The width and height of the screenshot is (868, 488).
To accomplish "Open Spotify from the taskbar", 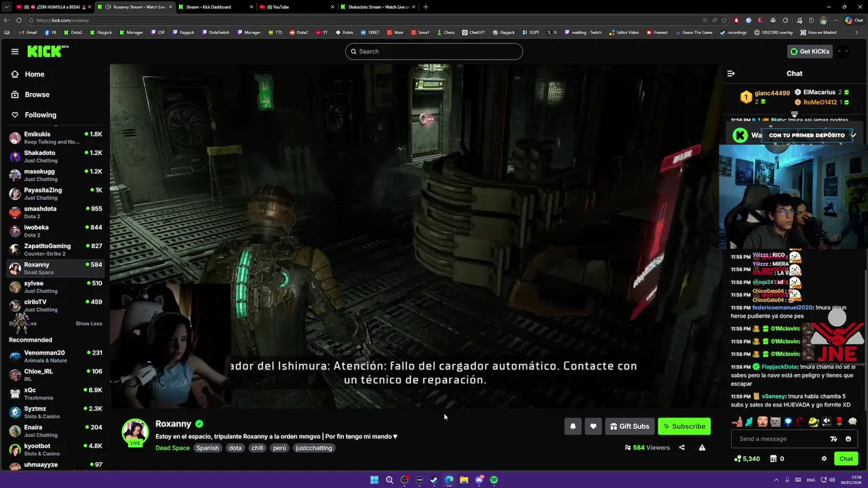I will click(494, 480).
